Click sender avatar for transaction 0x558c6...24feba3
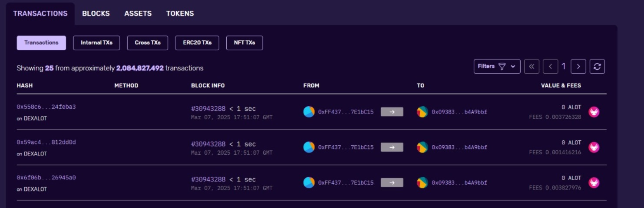Image resolution: width=644 pixels, height=208 pixels. pyautogui.click(x=309, y=112)
